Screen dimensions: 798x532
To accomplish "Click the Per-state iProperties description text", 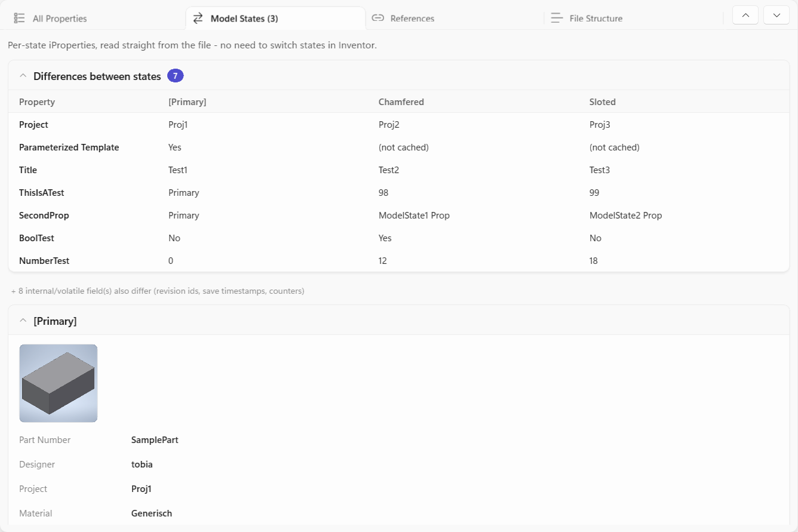I will pos(192,45).
